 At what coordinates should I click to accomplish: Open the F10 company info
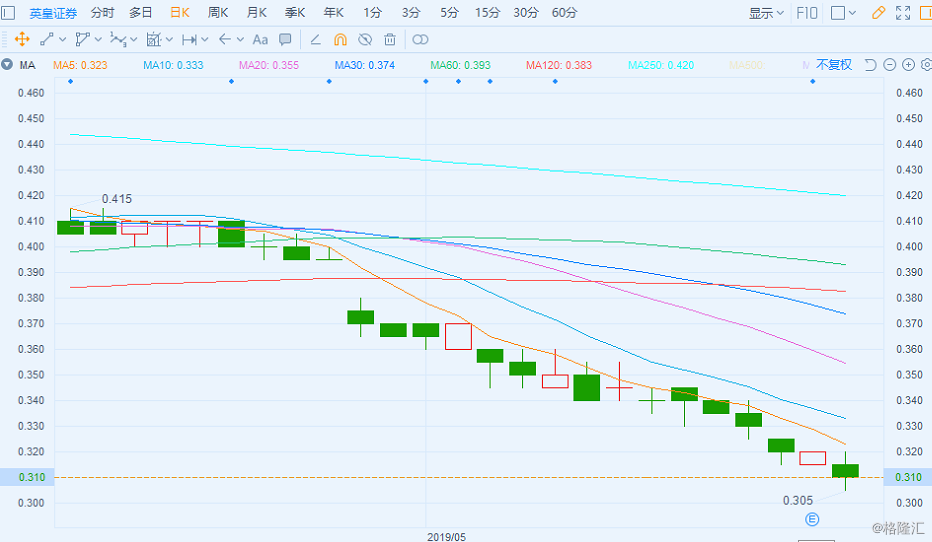[x=806, y=13]
